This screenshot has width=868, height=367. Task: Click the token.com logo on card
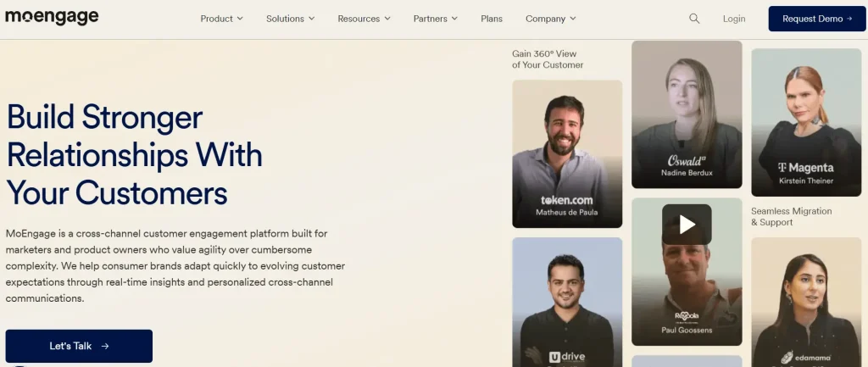point(567,200)
